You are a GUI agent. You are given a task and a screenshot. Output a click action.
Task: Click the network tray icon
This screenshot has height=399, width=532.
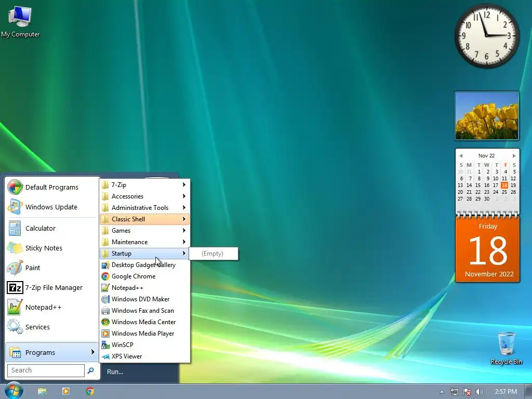click(x=454, y=392)
